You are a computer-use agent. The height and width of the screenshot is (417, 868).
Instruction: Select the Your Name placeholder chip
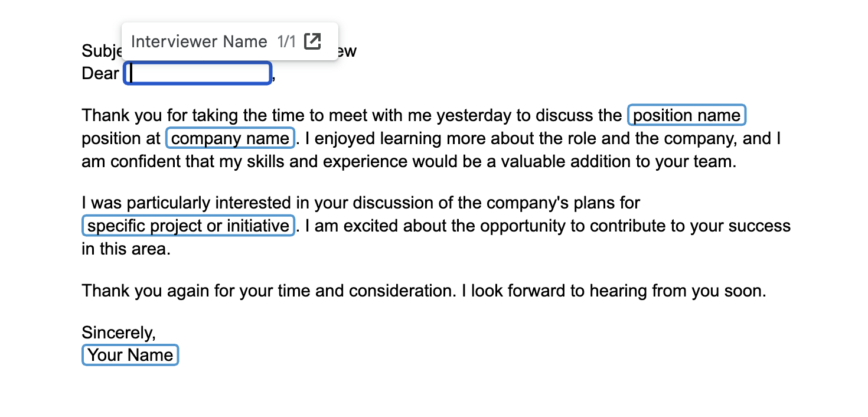(130, 355)
